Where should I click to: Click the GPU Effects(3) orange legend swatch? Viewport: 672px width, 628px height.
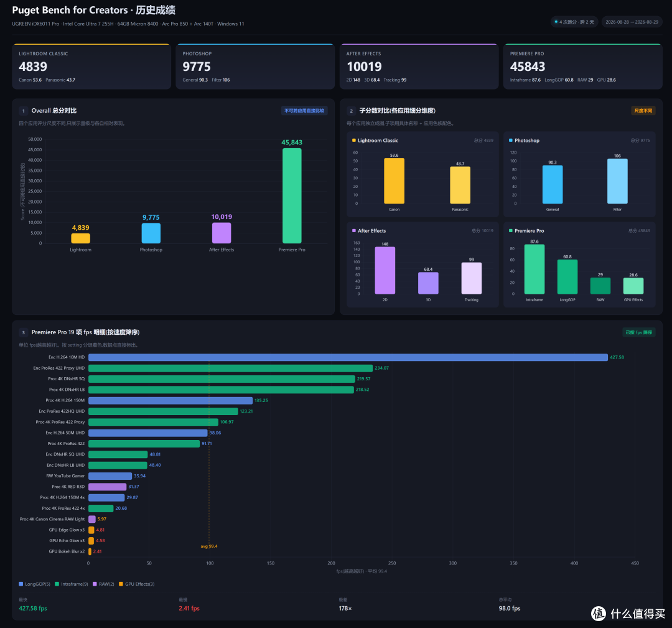tap(121, 584)
